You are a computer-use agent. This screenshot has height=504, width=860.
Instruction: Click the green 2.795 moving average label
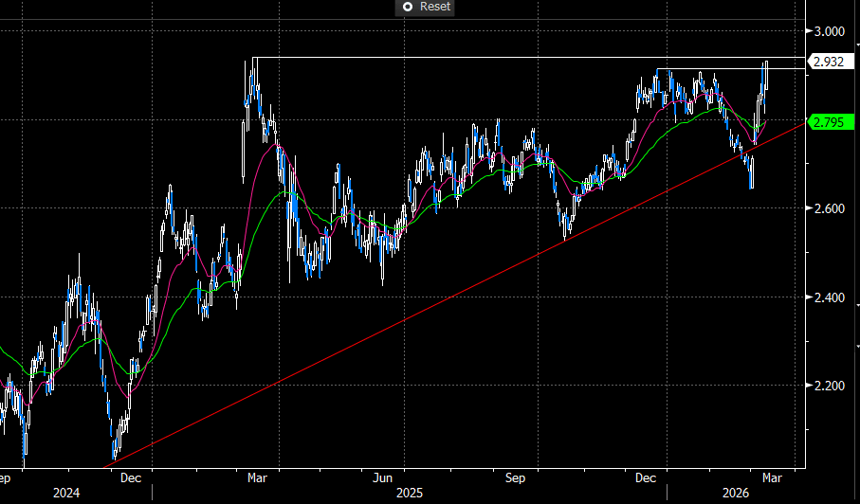pos(832,121)
